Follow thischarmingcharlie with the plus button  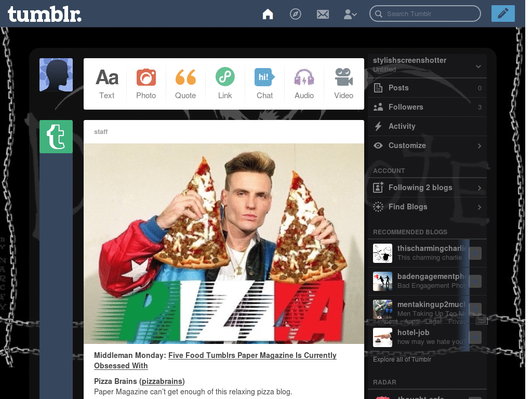pyautogui.click(x=475, y=253)
